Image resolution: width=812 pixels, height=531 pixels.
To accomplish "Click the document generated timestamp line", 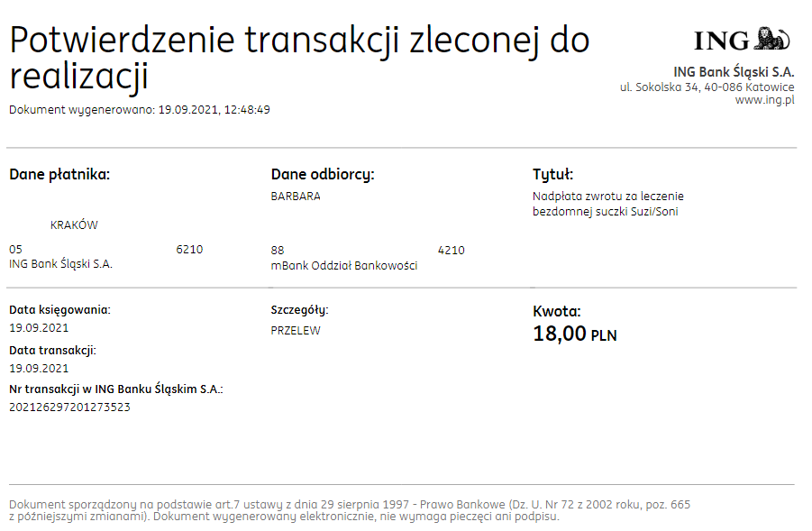I will click(140, 110).
